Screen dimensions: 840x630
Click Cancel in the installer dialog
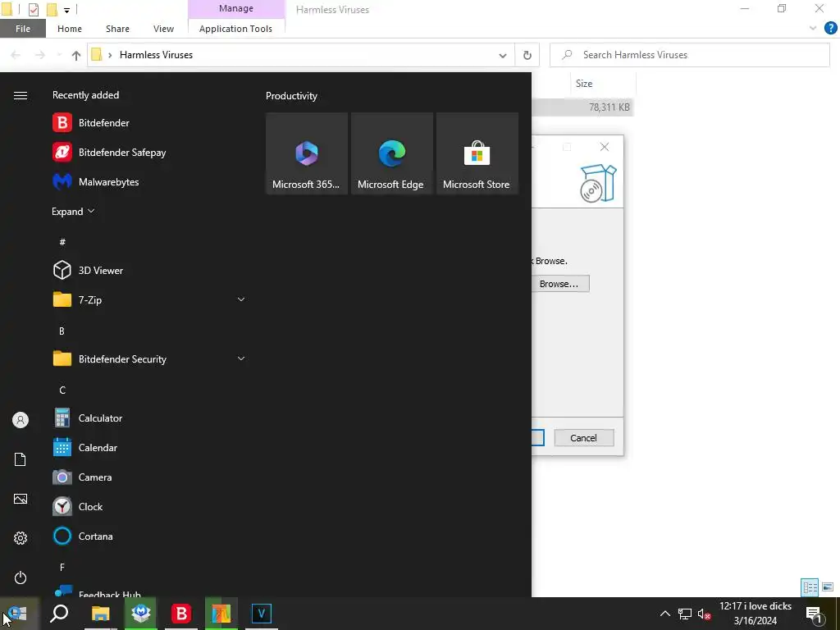[x=584, y=438]
